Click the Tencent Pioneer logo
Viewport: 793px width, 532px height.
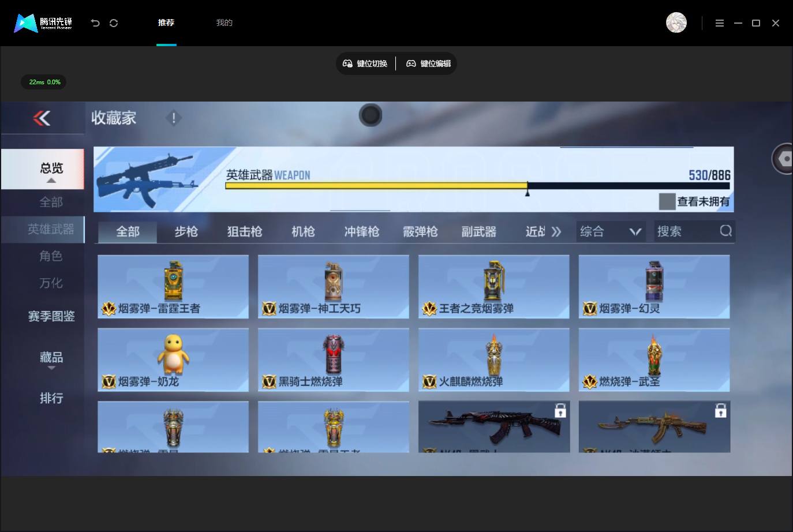coord(43,23)
